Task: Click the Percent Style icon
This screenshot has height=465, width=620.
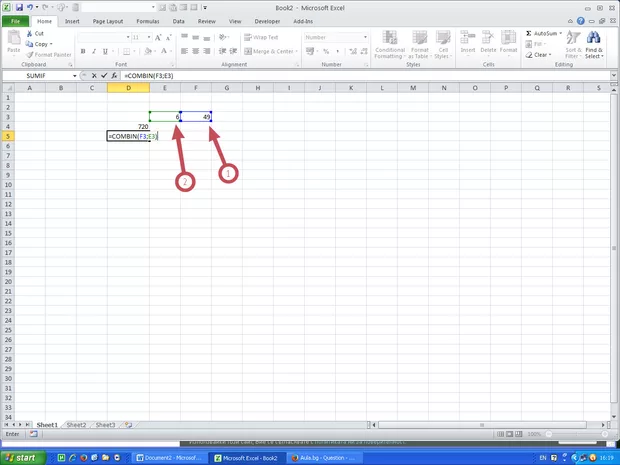Action: coord(326,51)
